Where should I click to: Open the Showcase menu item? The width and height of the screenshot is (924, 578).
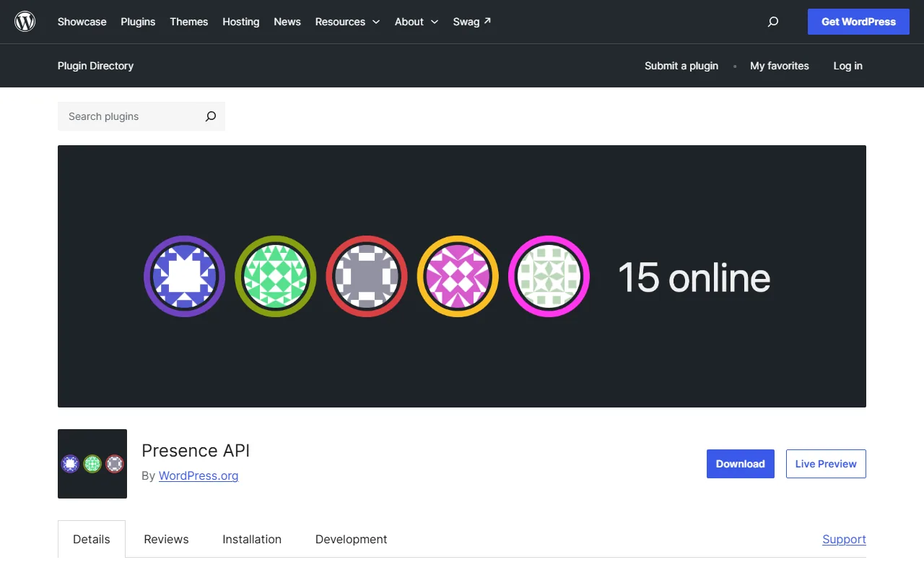pyautogui.click(x=82, y=22)
